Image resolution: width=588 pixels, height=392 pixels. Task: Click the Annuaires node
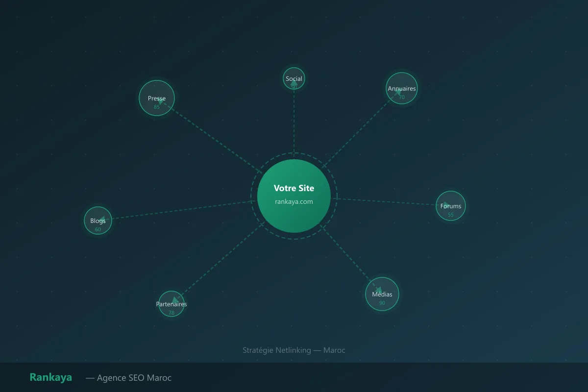point(402,88)
